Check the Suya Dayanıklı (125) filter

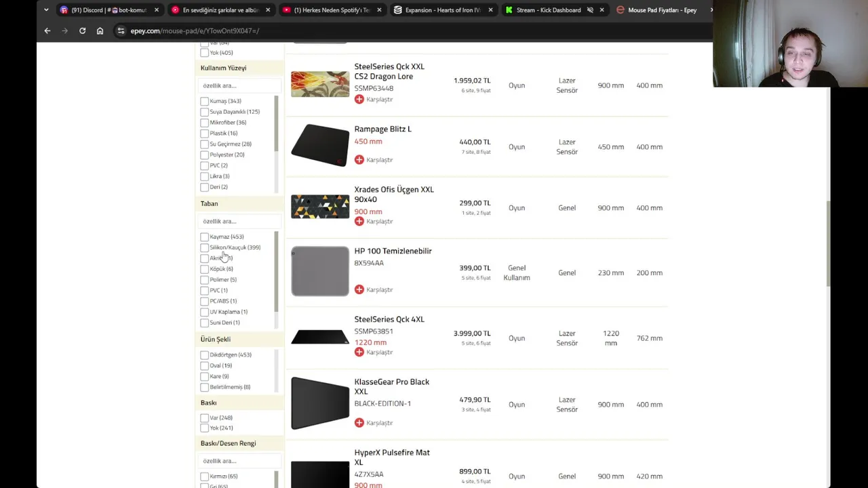pyautogui.click(x=204, y=112)
